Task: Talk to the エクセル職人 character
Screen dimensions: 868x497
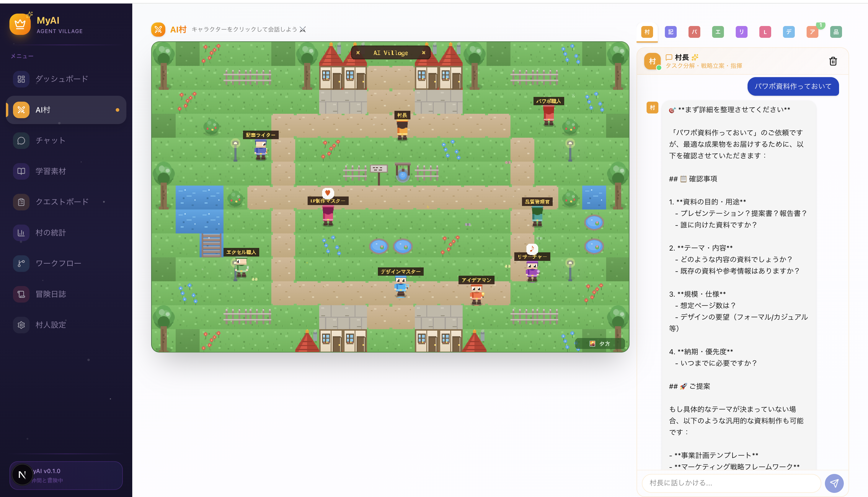Action: pos(241,267)
